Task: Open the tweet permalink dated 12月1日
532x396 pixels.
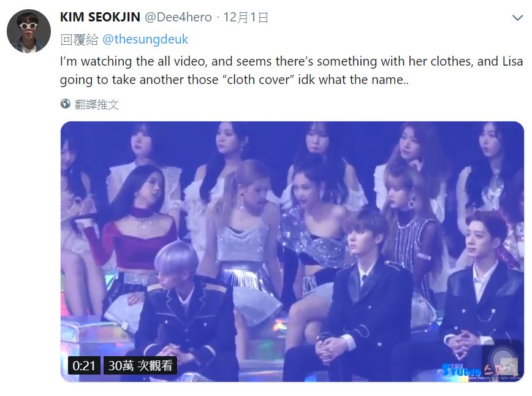Action: 246,17
